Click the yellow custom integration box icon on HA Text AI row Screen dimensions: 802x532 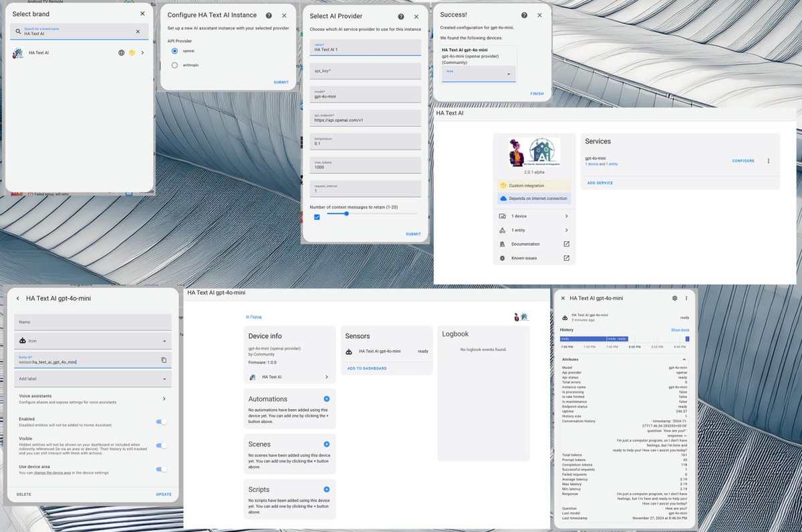(132, 52)
